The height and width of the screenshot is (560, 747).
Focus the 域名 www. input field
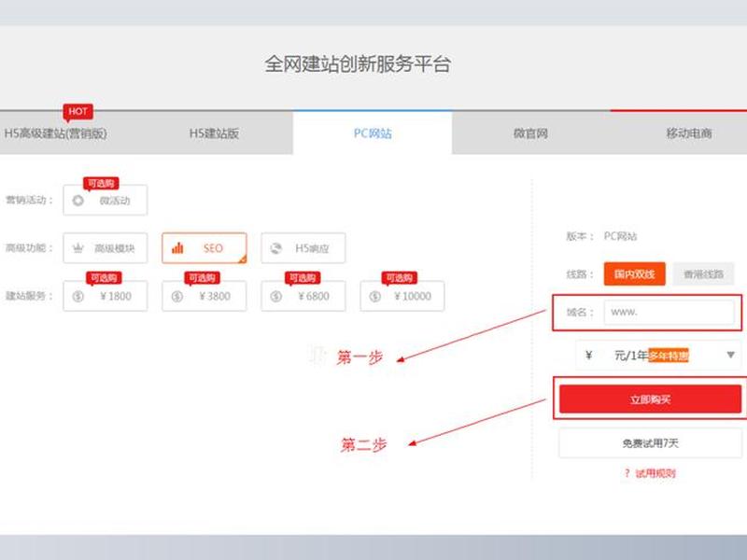(x=669, y=313)
